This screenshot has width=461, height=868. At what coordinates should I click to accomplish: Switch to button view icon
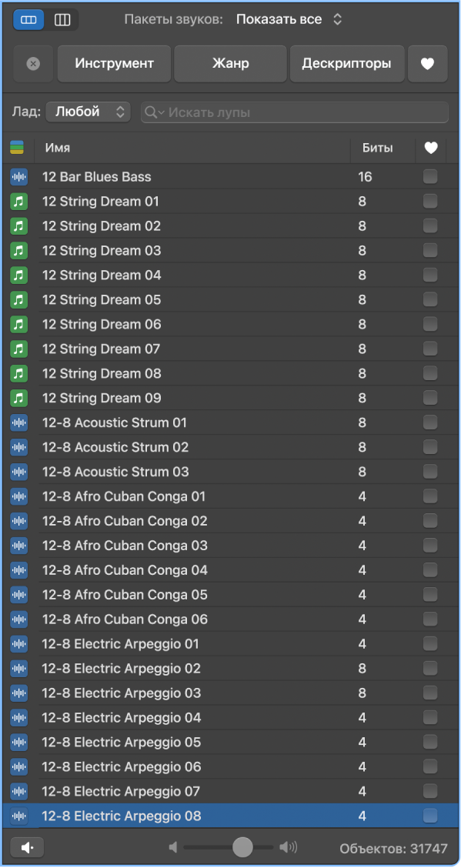coord(28,20)
